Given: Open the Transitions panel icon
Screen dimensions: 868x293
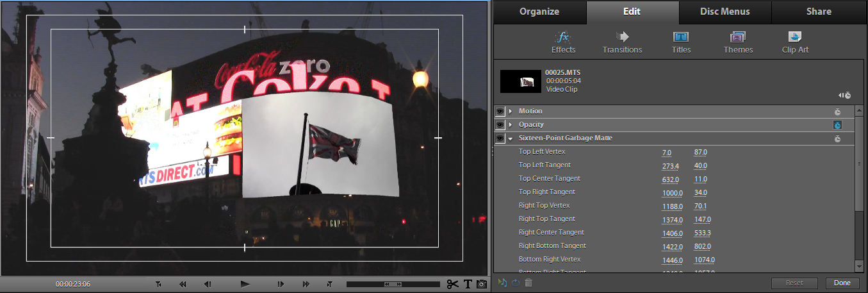Looking at the screenshot, I should point(622,37).
